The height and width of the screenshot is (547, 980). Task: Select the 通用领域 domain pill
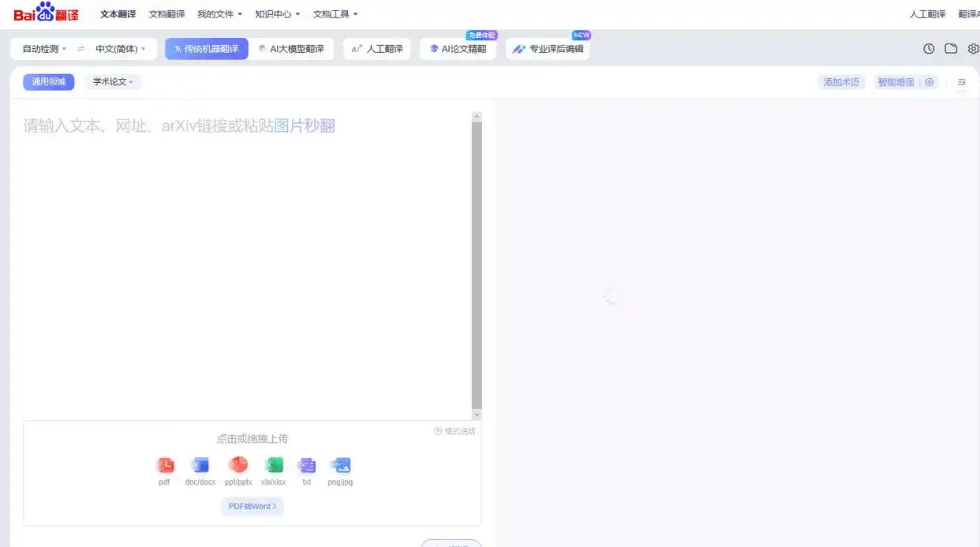(x=48, y=81)
